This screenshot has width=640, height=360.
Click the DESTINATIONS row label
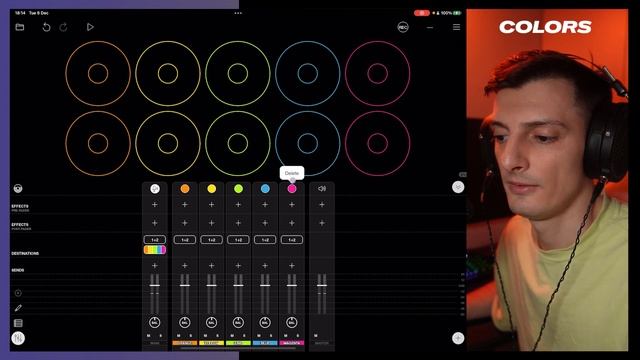[25, 253]
